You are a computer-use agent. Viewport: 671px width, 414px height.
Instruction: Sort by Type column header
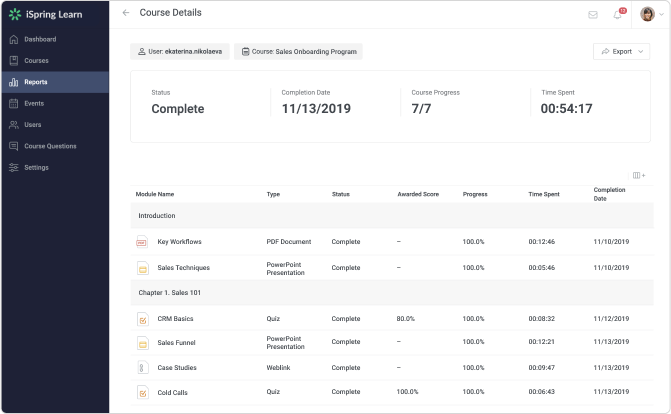pyautogui.click(x=273, y=194)
